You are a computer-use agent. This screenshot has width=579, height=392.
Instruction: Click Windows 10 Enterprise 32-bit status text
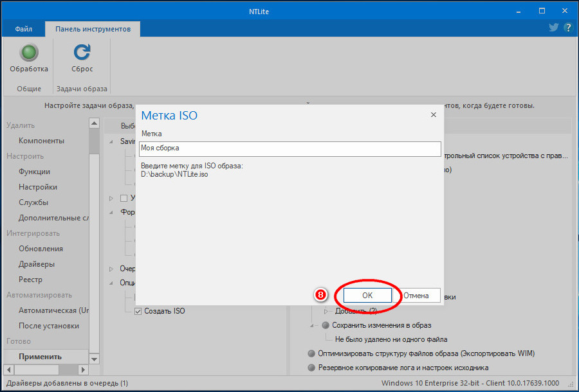470,383
